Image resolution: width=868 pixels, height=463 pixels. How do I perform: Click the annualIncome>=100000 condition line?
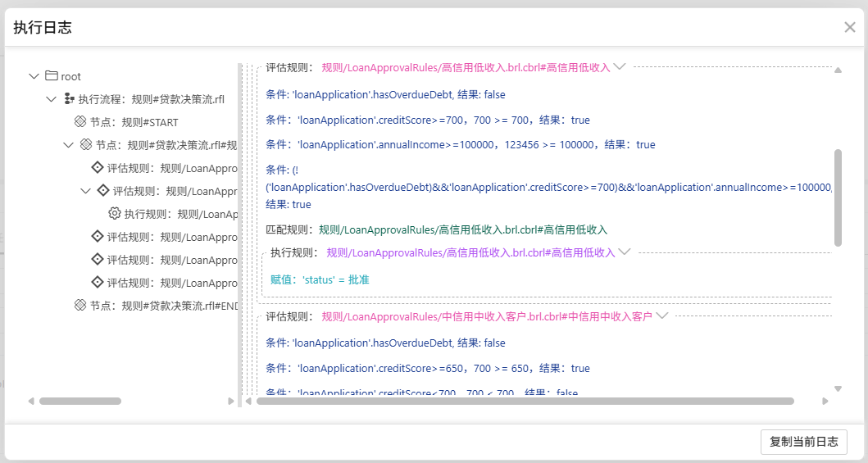pyautogui.click(x=460, y=145)
